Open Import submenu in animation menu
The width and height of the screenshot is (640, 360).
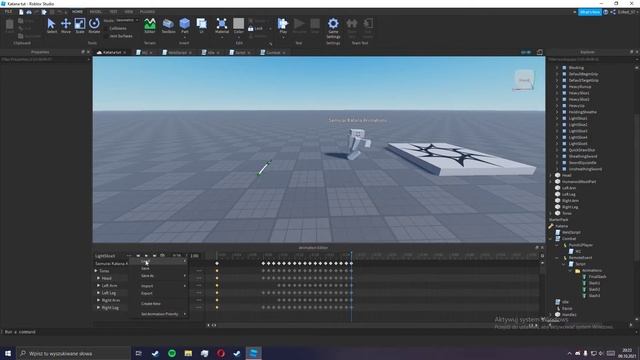coord(159,286)
